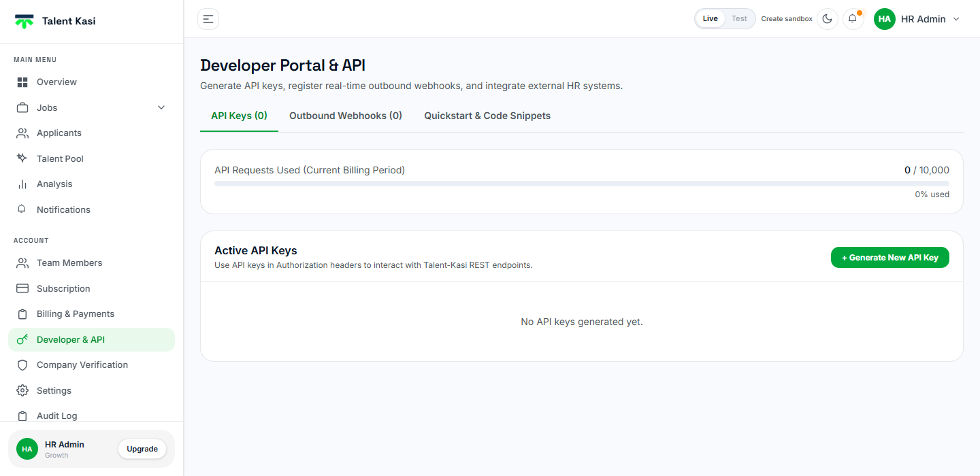The width and height of the screenshot is (980, 476).
Task: Click the Team Members people icon
Action: coord(22,263)
